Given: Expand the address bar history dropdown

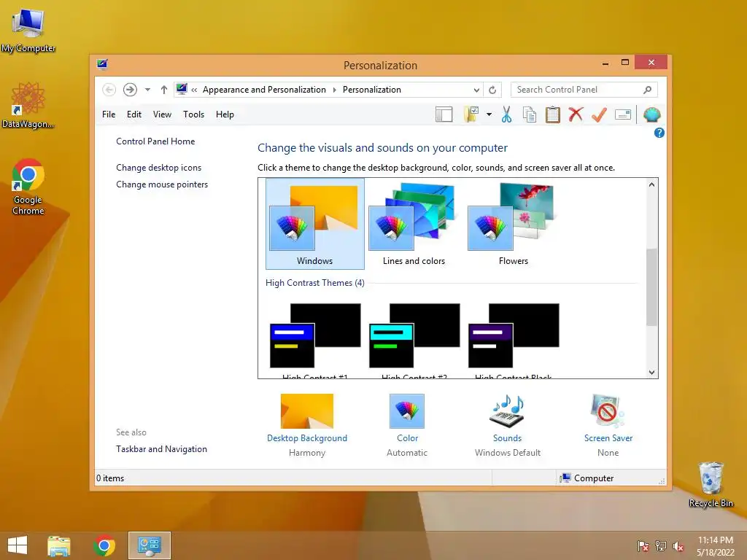Looking at the screenshot, I should click(x=476, y=90).
